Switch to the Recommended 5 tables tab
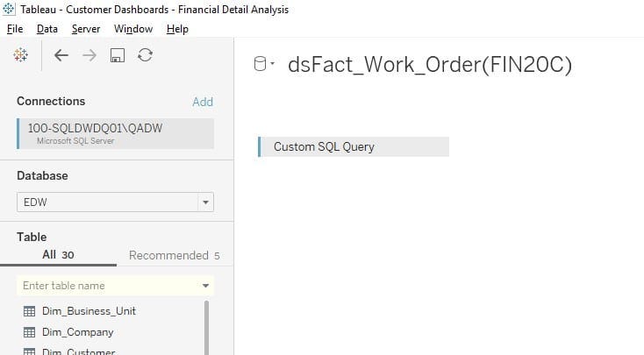Viewport: 644px width, 355px height. (174, 255)
